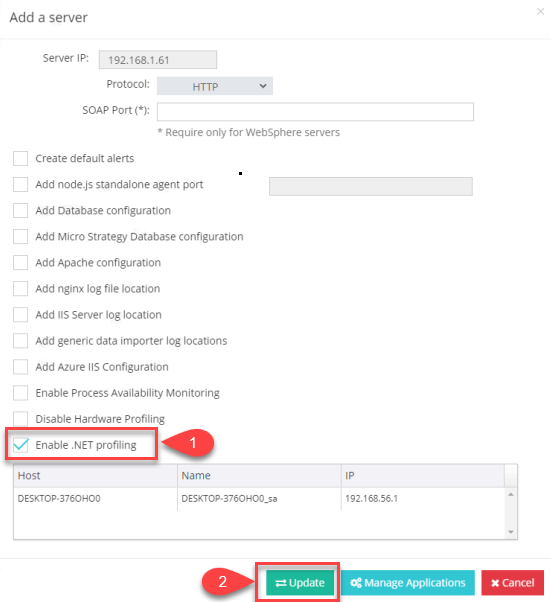The width and height of the screenshot is (551, 602).
Task: Focus the SOAP Port input field
Action: pyautogui.click(x=315, y=112)
